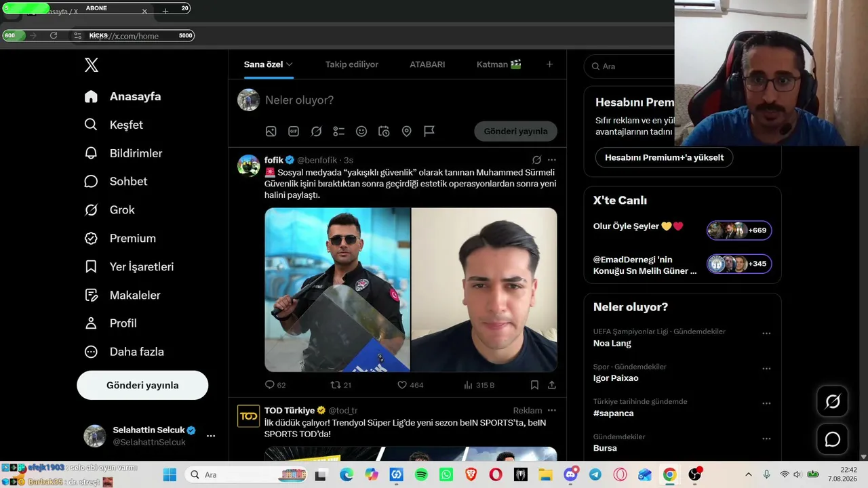Show hidden system tray icons
Viewport: 868px width, 488px height.
tap(749, 474)
